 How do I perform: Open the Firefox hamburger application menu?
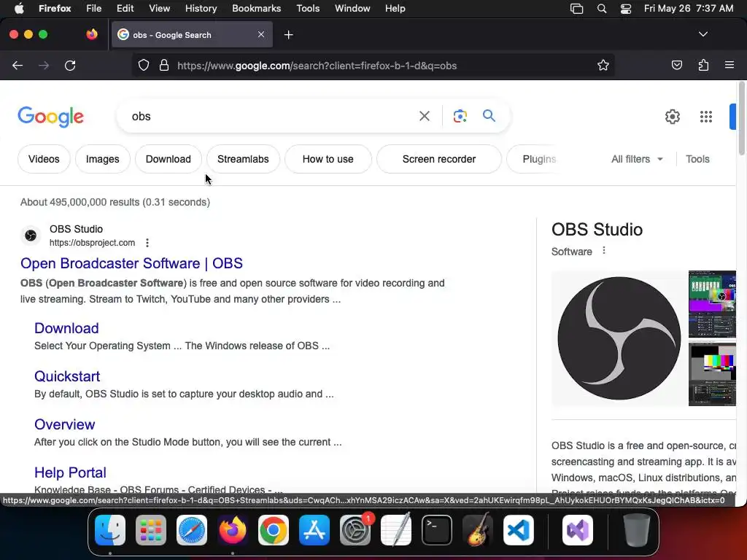[x=729, y=65]
